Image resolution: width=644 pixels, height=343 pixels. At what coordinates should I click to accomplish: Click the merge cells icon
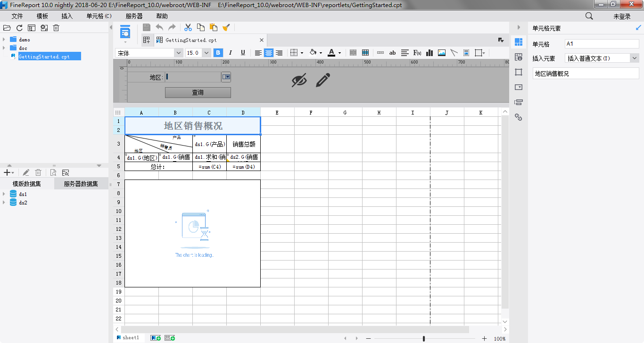353,53
